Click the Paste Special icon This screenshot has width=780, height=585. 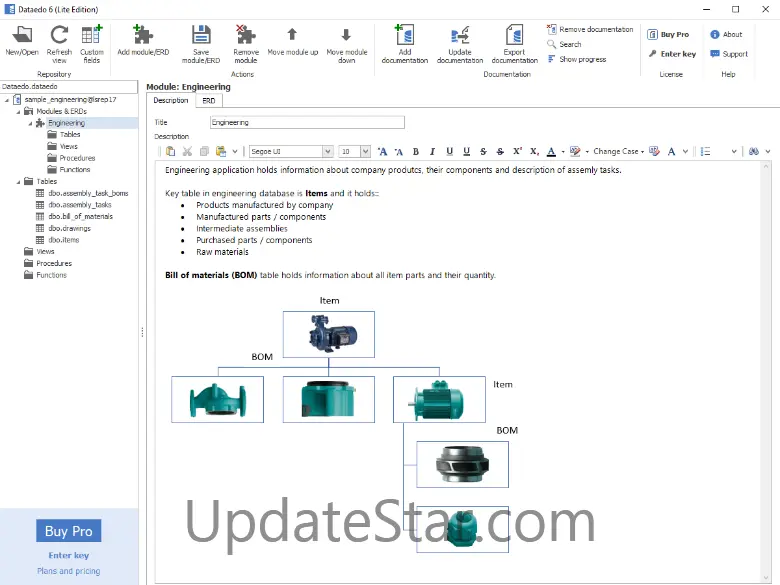(221, 151)
